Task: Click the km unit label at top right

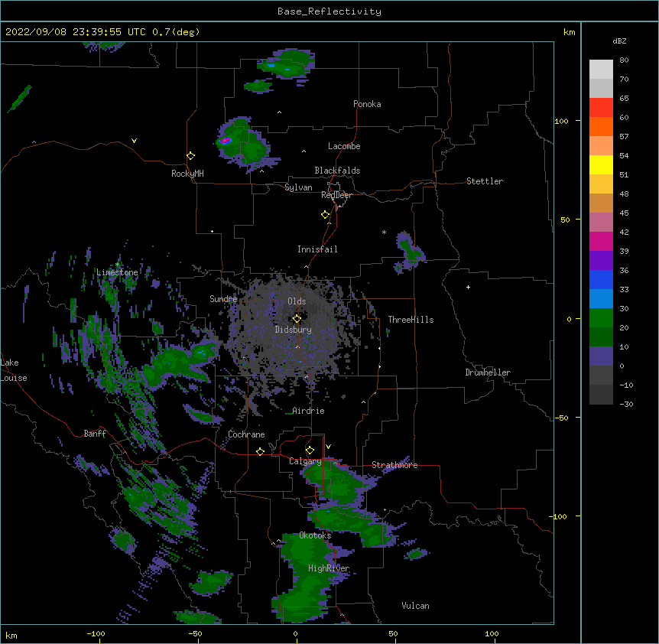Action: click(570, 32)
